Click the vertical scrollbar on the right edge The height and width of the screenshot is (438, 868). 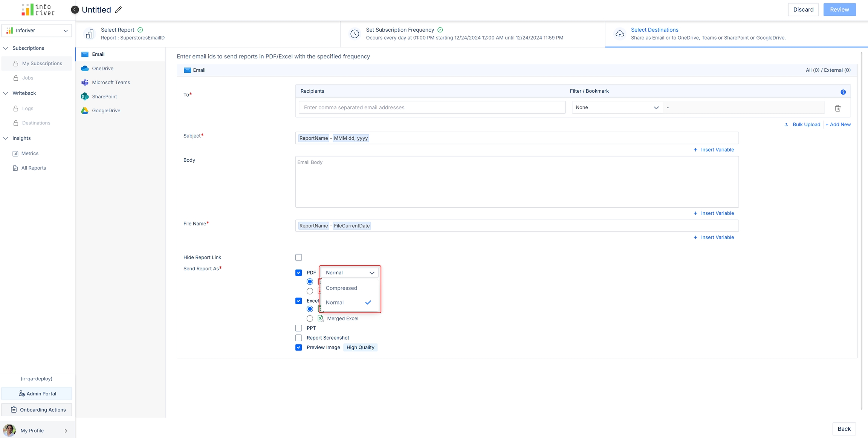click(x=861, y=230)
